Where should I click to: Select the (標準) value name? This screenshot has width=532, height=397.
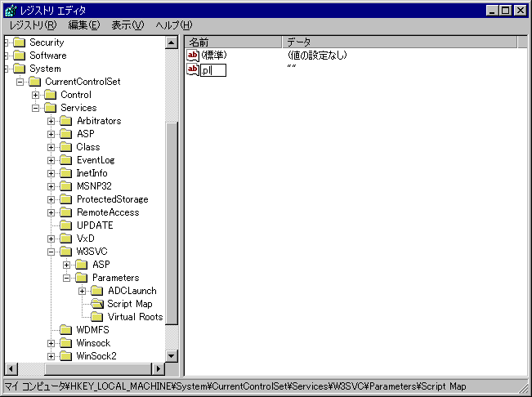click(214, 55)
